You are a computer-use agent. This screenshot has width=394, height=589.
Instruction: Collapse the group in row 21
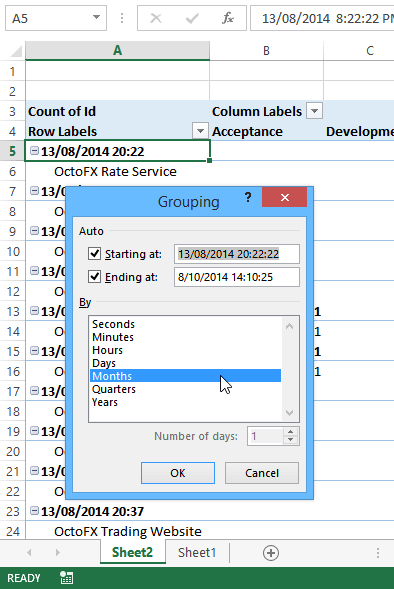(x=34, y=471)
